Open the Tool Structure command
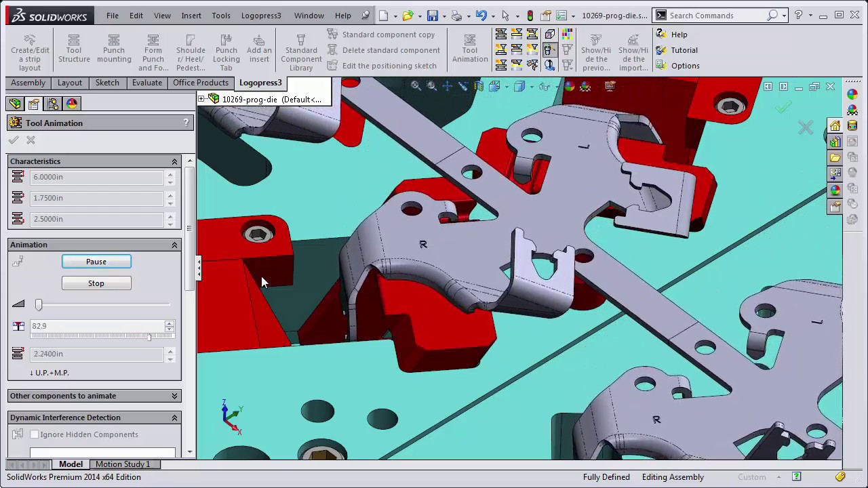Image resolution: width=868 pixels, height=488 pixels. 74,49
